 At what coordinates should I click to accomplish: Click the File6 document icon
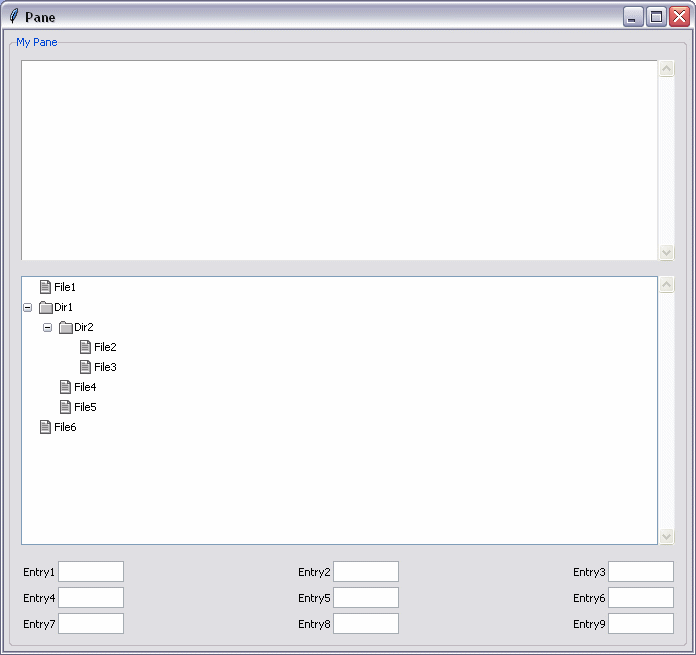(45, 427)
